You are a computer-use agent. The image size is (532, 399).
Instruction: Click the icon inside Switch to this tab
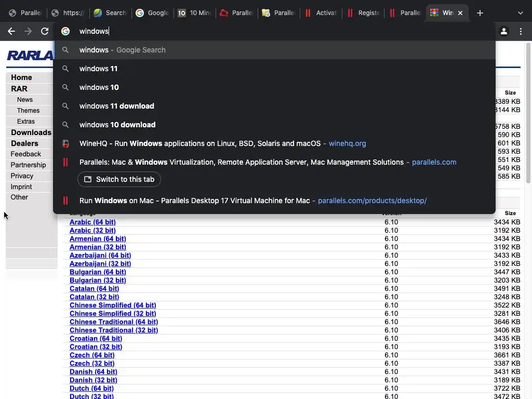87,179
